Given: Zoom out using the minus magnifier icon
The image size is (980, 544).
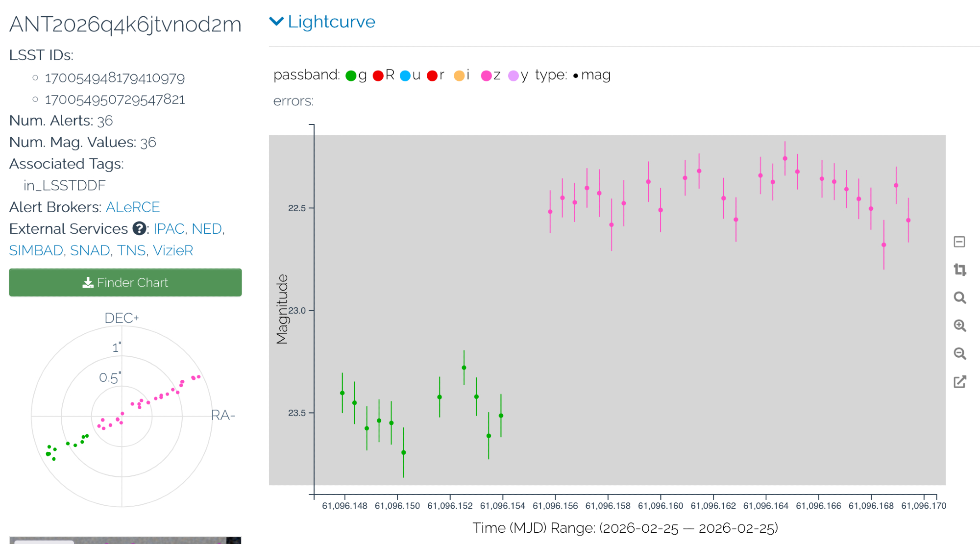Looking at the screenshot, I should [x=959, y=353].
